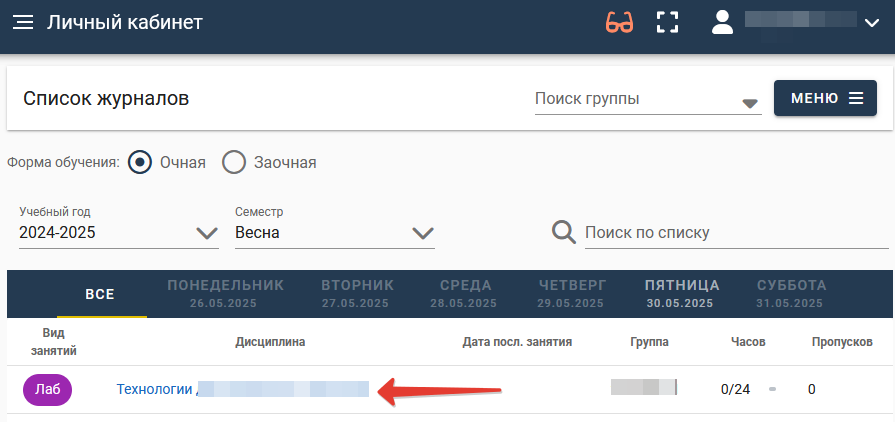
Task: Click the Дисциплина column header
Action: (270, 342)
